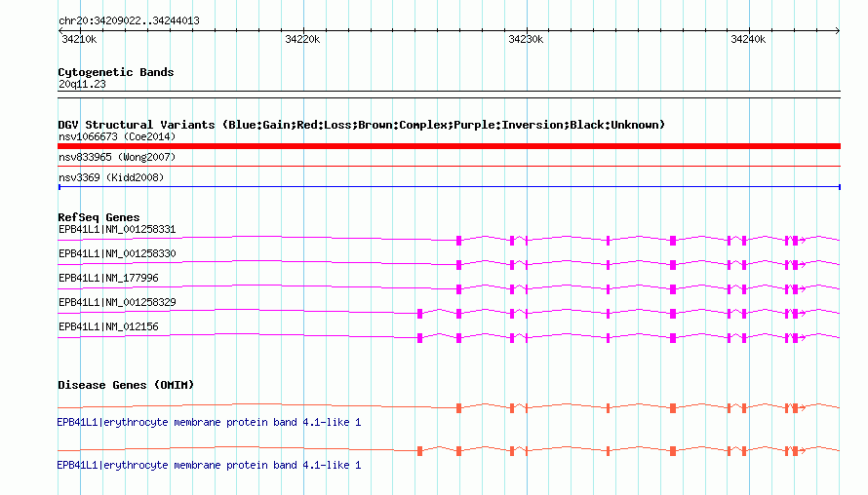868x495 pixels.
Task: Click leftmost exon of the NM_001258331 transcript
Action: (x=459, y=240)
